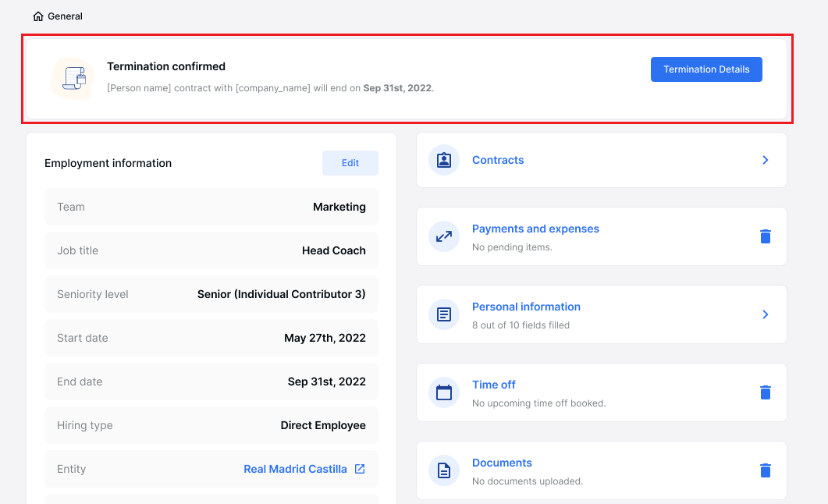Delete the Payments and expenses section
The height and width of the screenshot is (504, 828).
[765, 236]
